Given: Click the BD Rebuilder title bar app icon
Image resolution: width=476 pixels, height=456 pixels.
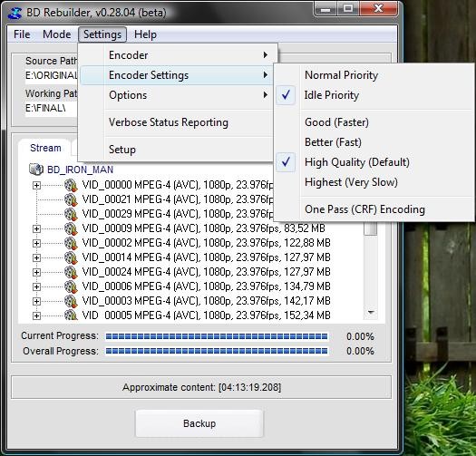Looking at the screenshot, I should (x=15, y=13).
